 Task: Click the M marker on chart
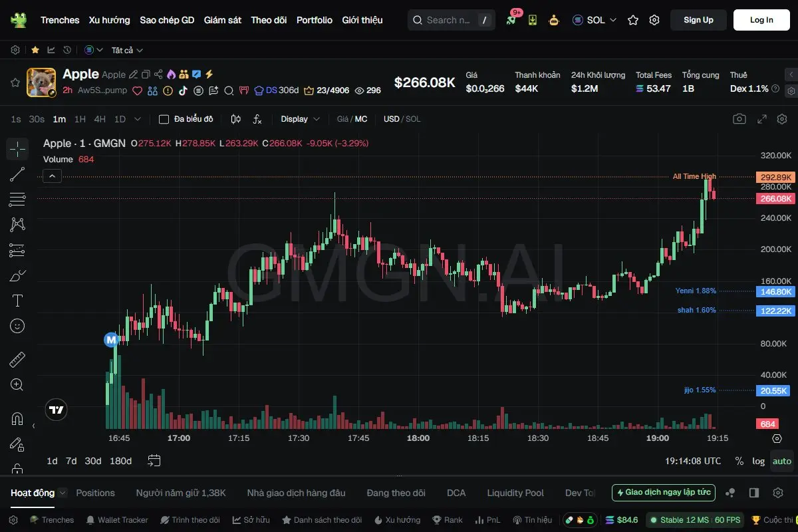pos(111,340)
